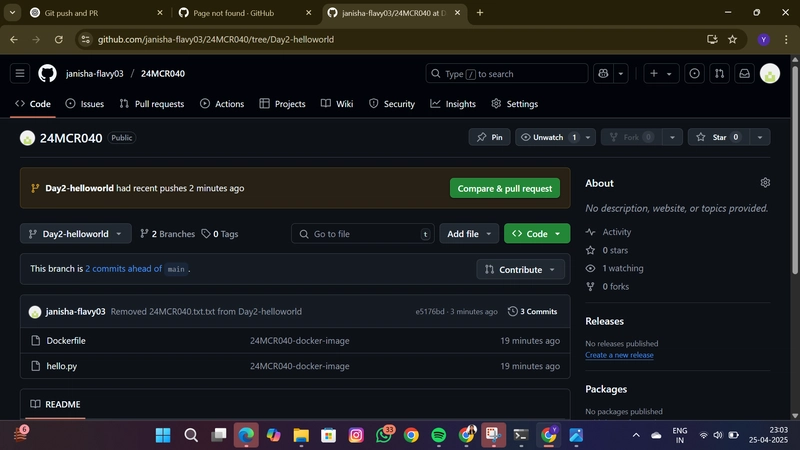Screen dimensions: 800x450
Task: Open the Insights tab
Action: (x=454, y=104)
